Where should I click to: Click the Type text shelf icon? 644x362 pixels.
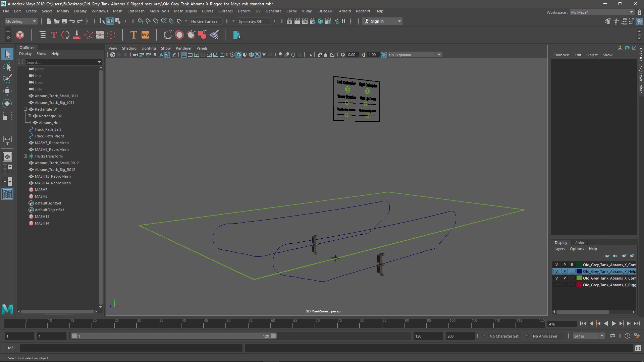point(133,35)
